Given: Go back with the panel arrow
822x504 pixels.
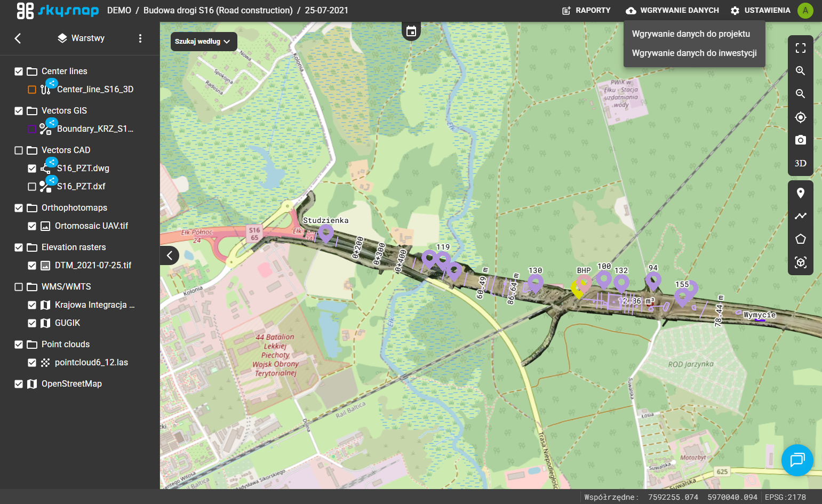Looking at the screenshot, I should pos(18,38).
